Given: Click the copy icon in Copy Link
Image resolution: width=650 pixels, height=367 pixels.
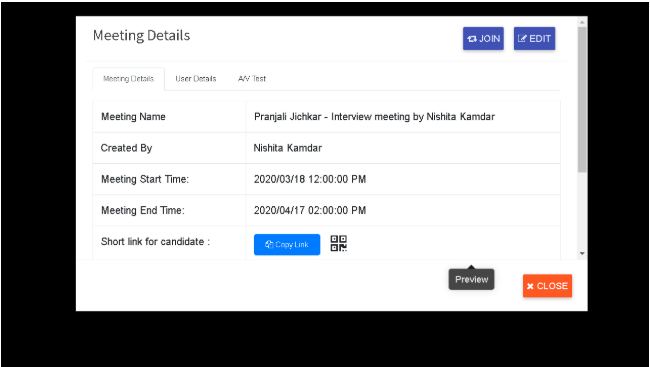Looking at the screenshot, I should 269,245.
